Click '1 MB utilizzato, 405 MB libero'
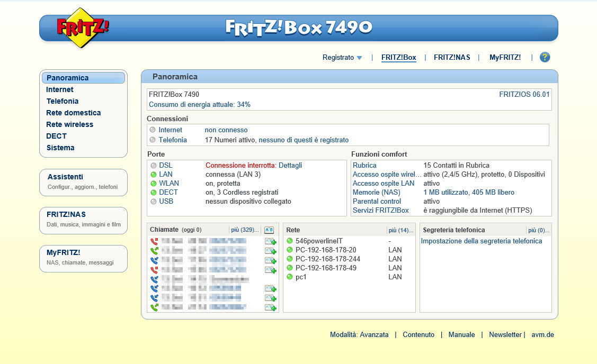The height and width of the screenshot is (364, 597). (x=469, y=193)
